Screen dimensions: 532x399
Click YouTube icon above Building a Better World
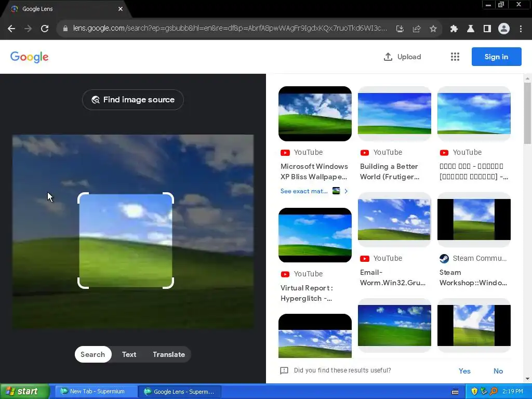pyautogui.click(x=365, y=153)
